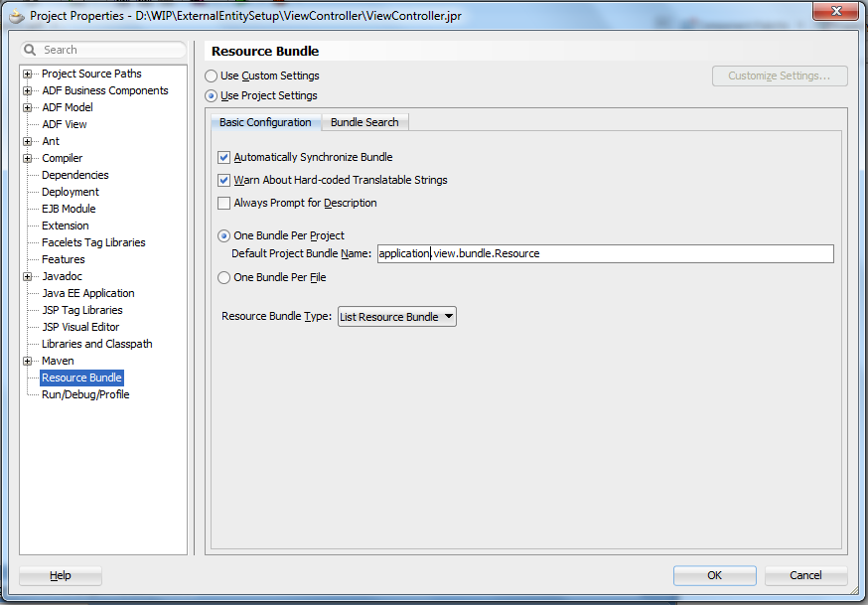The height and width of the screenshot is (605, 868).
Task: Uncheck Automatically Synchronize Bundle
Action: 223,157
